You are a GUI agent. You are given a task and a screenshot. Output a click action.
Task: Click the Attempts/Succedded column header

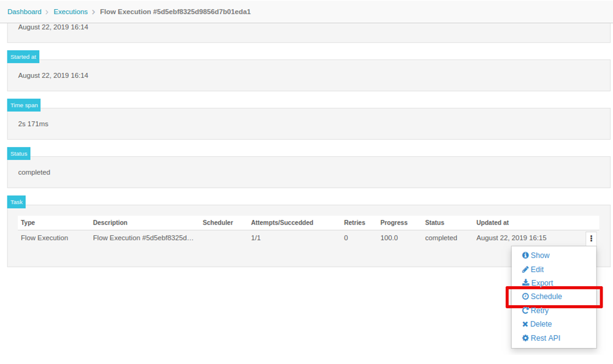pos(282,222)
